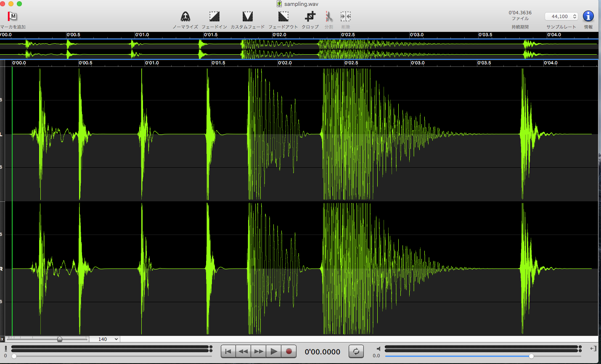Start recording with the red record button
The width and height of the screenshot is (601, 364).
point(289,351)
